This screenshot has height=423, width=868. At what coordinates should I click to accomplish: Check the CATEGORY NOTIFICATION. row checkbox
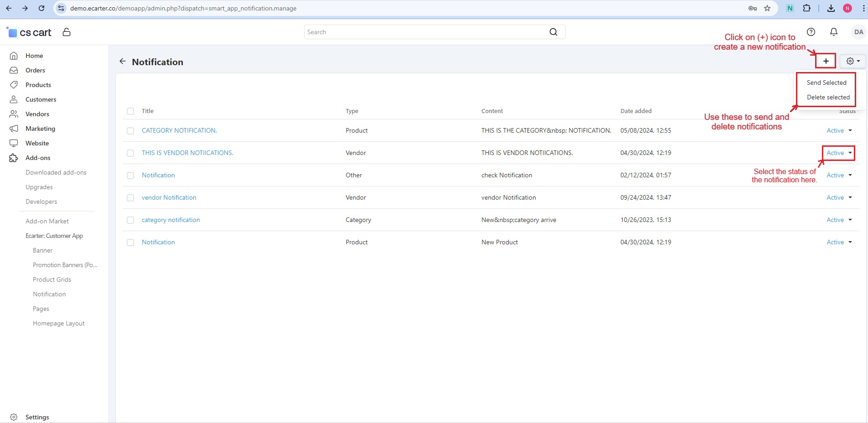point(130,131)
